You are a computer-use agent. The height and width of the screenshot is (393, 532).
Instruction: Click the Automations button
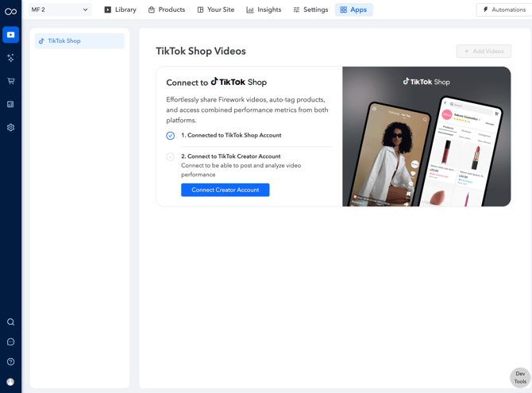[503, 10]
